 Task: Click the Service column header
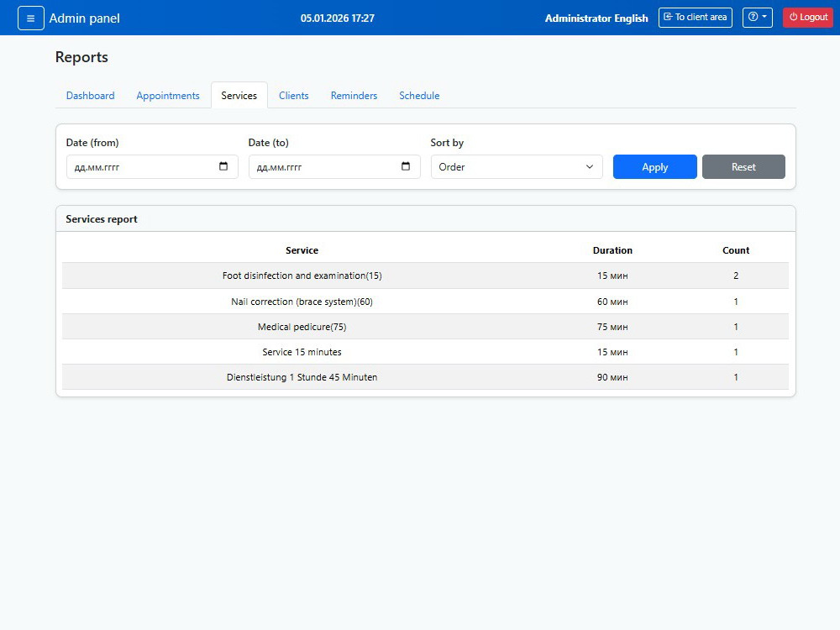302,250
